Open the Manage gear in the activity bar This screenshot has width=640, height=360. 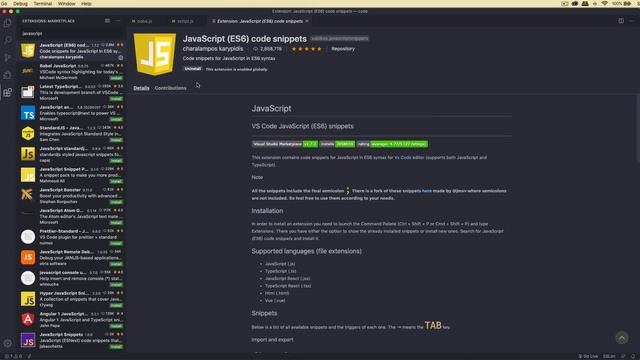pos(7,343)
